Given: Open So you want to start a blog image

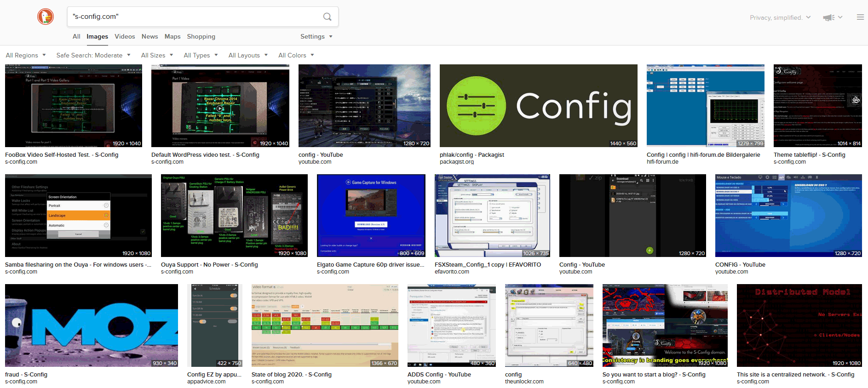Looking at the screenshot, I should coord(665,325).
